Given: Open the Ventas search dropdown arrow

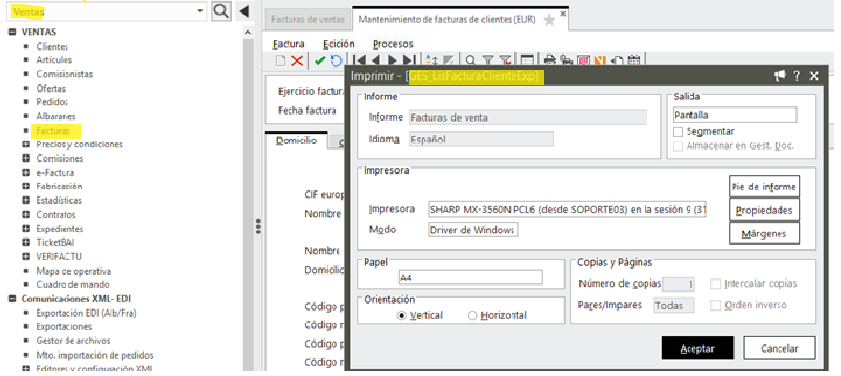Looking at the screenshot, I should point(200,11).
